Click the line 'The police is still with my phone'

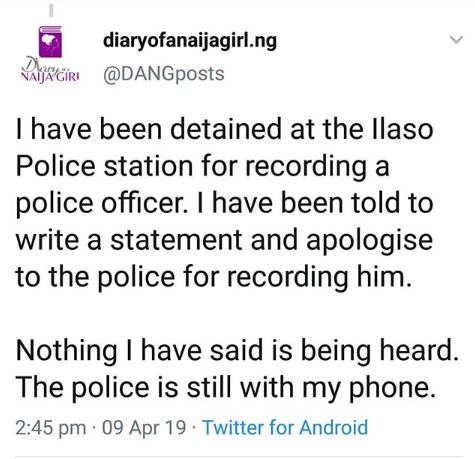[x=226, y=387]
